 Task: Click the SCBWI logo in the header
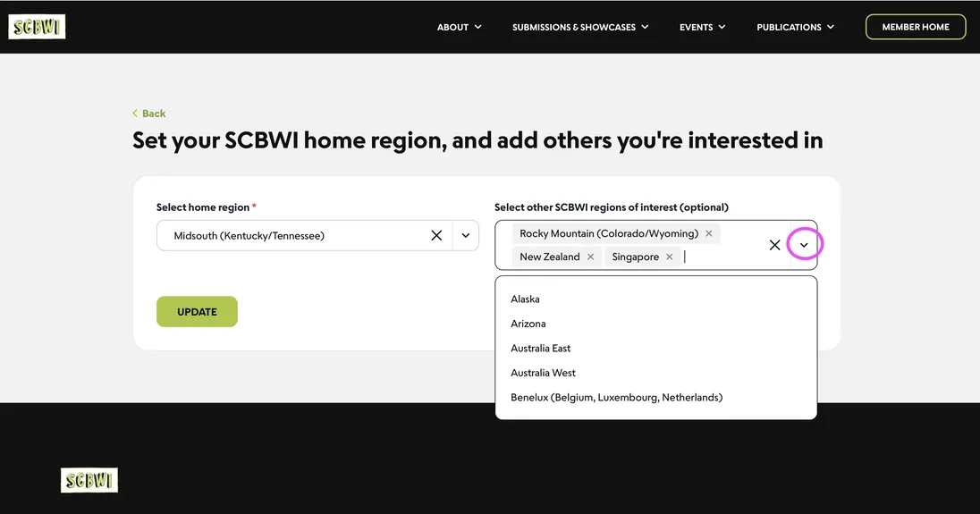point(37,27)
